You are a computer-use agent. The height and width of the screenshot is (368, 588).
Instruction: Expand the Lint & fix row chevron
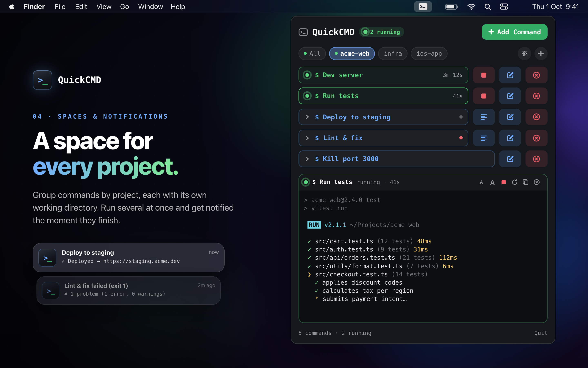307,138
